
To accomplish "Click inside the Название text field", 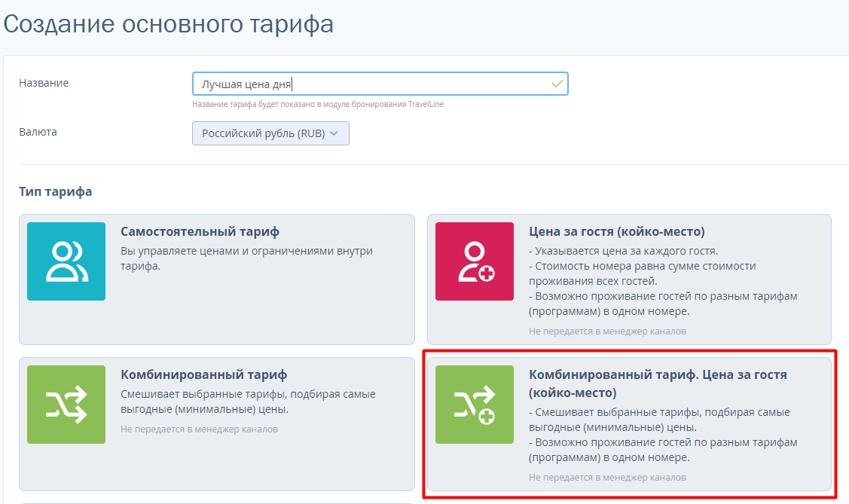I will pos(380,84).
